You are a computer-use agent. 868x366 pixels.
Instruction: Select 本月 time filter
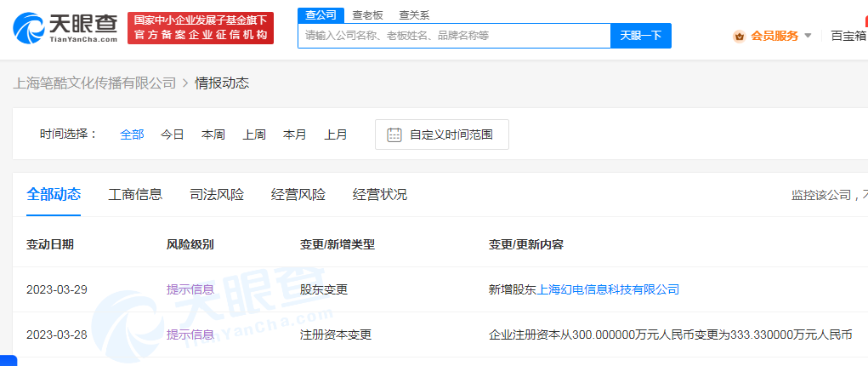tap(294, 134)
